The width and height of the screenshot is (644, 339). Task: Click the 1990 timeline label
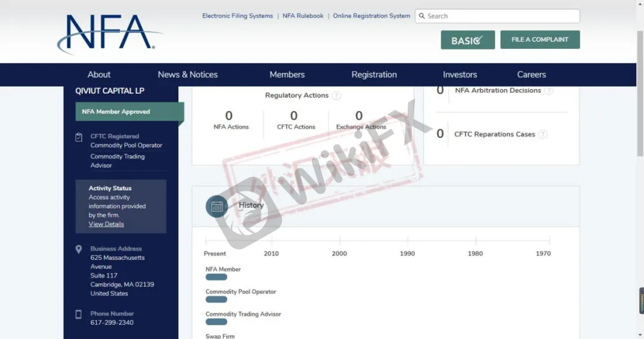tap(407, 254)
